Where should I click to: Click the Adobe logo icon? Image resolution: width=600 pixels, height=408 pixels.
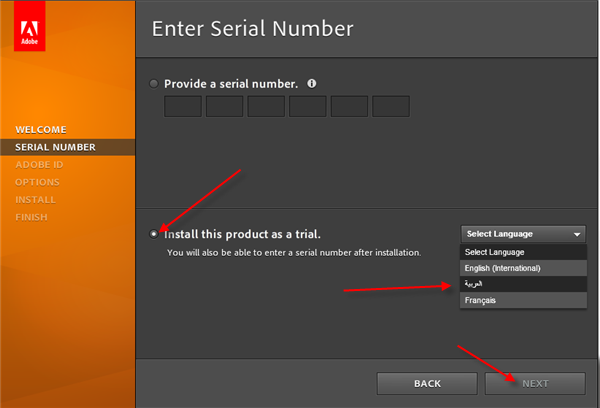(x=29, y=26)
